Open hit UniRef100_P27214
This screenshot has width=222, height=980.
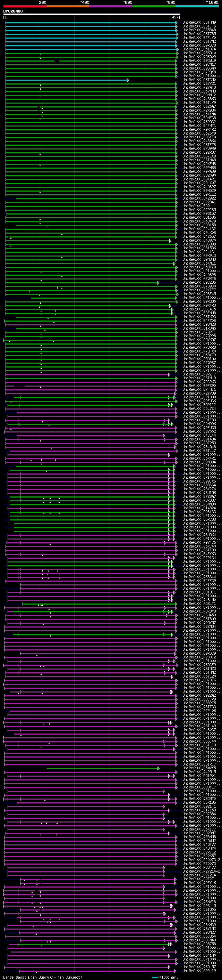click(x=199, y=875)
